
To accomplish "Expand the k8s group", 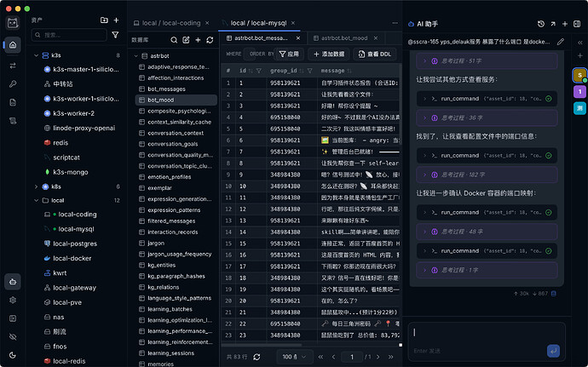I will click(x=37, y=186).
